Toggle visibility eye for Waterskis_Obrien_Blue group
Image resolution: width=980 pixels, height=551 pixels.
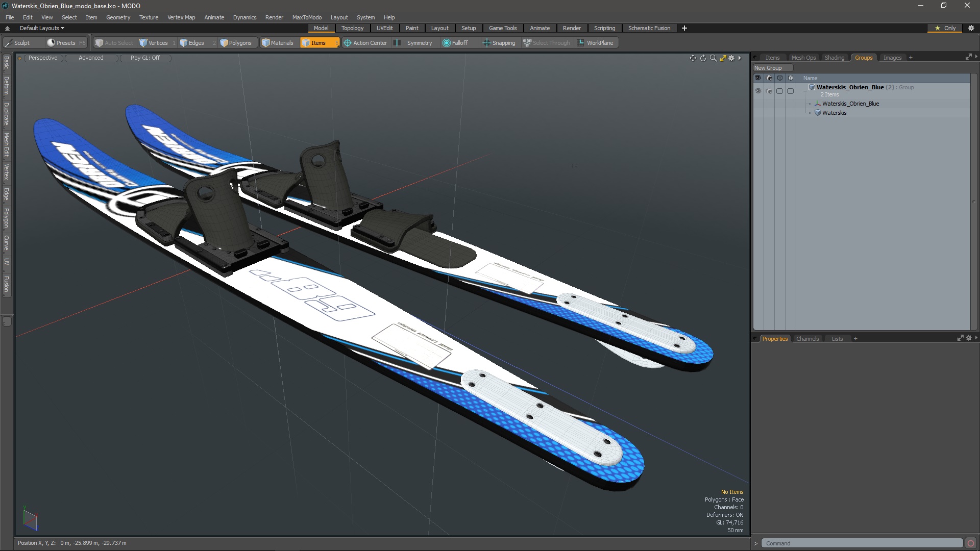coord(758,91)
